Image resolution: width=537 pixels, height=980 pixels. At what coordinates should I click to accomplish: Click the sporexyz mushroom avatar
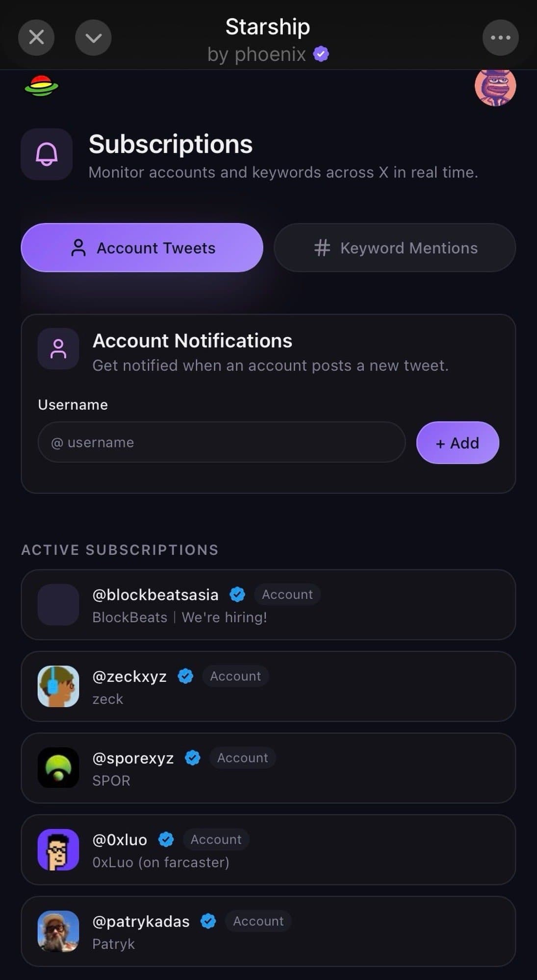point(58,768)
